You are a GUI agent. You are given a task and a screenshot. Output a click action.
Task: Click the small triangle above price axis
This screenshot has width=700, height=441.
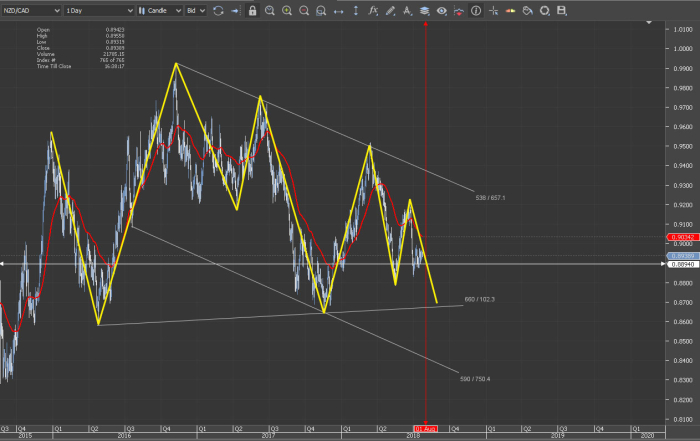click(649, 22)
